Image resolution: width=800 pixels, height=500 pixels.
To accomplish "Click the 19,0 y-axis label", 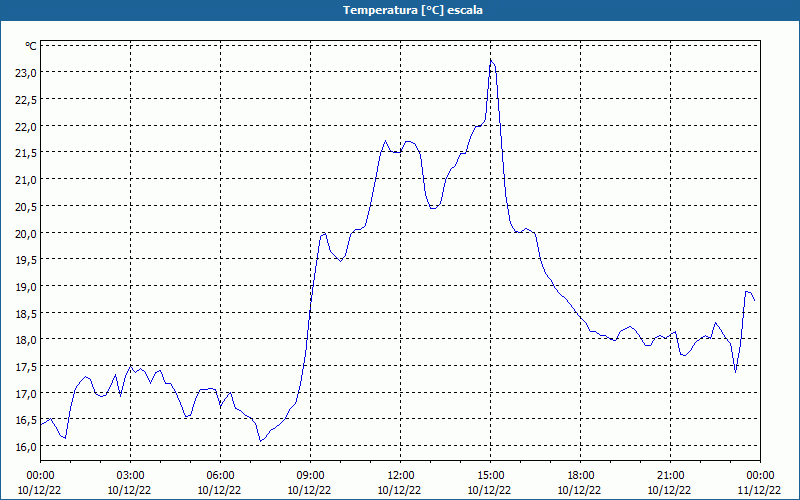I will pos(26,287).
